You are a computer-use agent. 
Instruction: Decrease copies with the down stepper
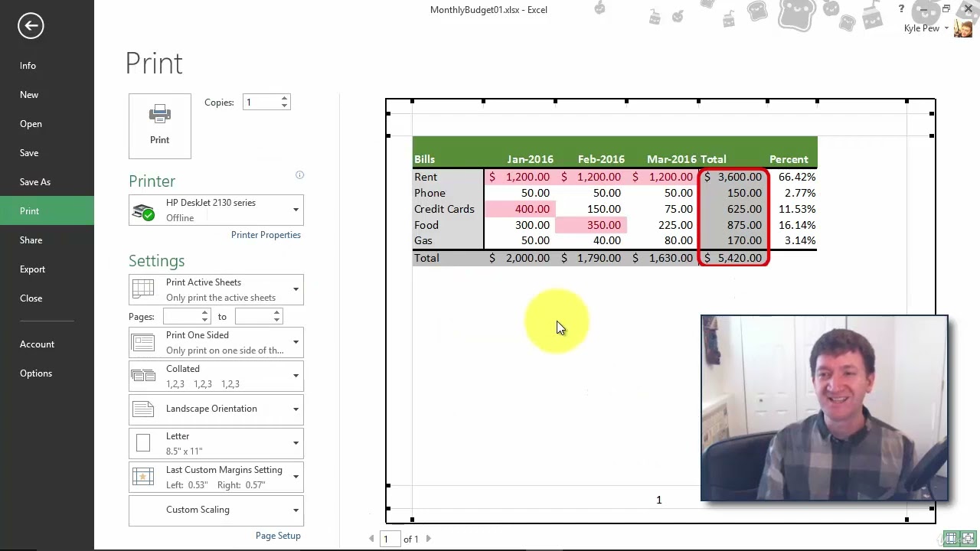pyautogui.click(x=284, y=106)
